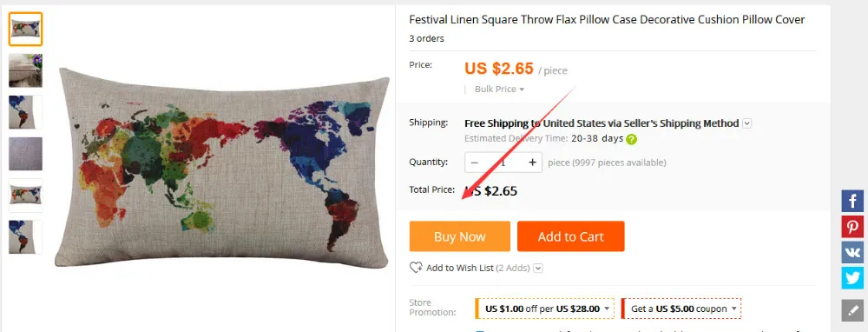868x332 pixels.
Task: Decrease quantity with minus button
Action: [475, 163]
